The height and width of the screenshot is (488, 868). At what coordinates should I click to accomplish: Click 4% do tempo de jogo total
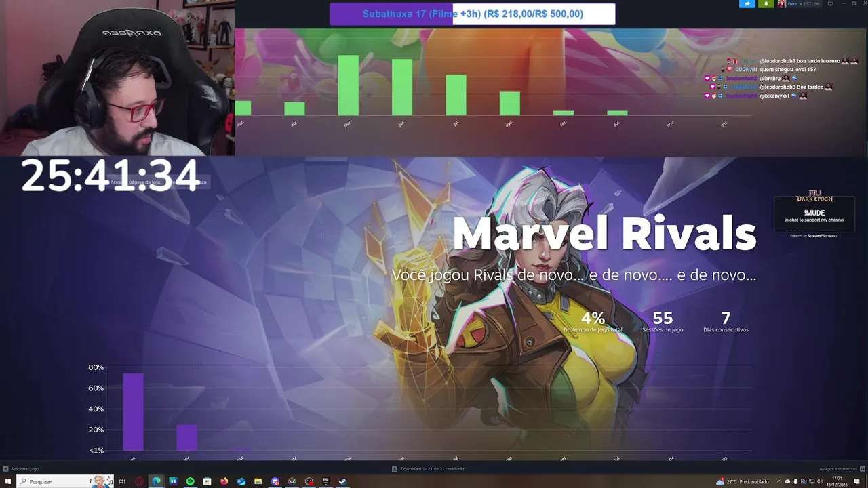tap(593, 322)
